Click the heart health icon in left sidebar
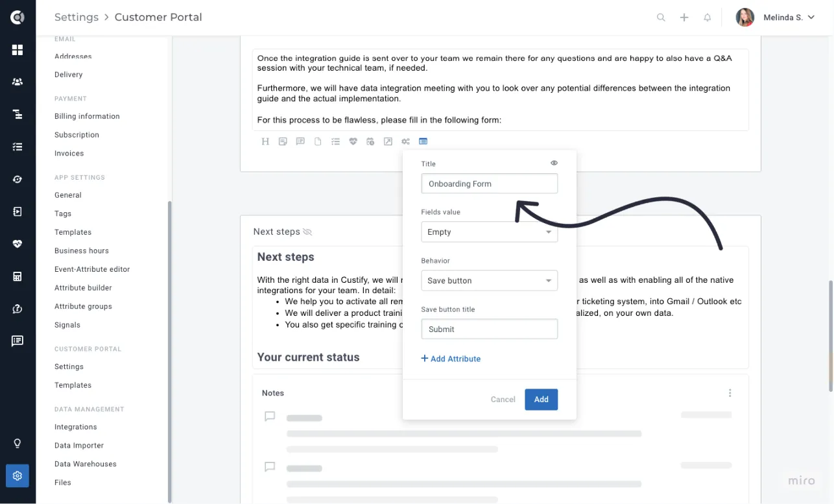The height and width of the screenshot is (504, 834). click(x=18, y=244)
